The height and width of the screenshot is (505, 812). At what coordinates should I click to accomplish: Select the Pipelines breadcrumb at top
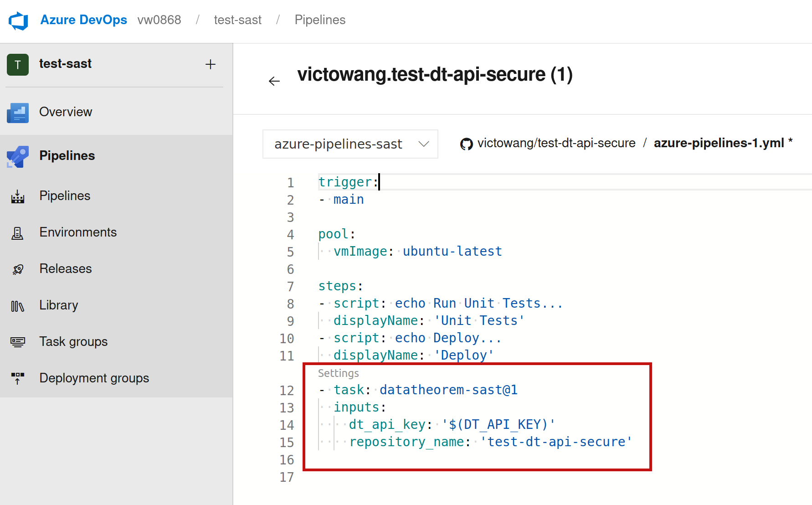click(320, 20)
